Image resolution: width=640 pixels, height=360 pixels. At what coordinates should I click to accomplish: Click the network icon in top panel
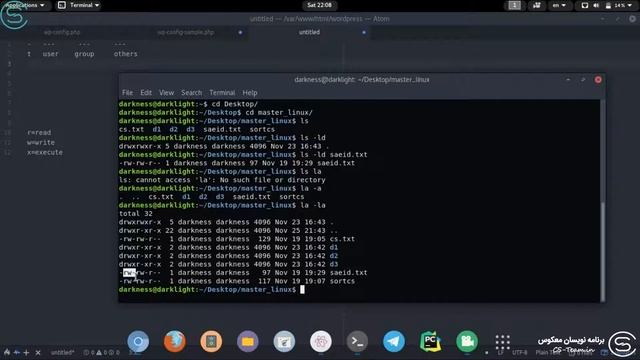coord(584,5)
